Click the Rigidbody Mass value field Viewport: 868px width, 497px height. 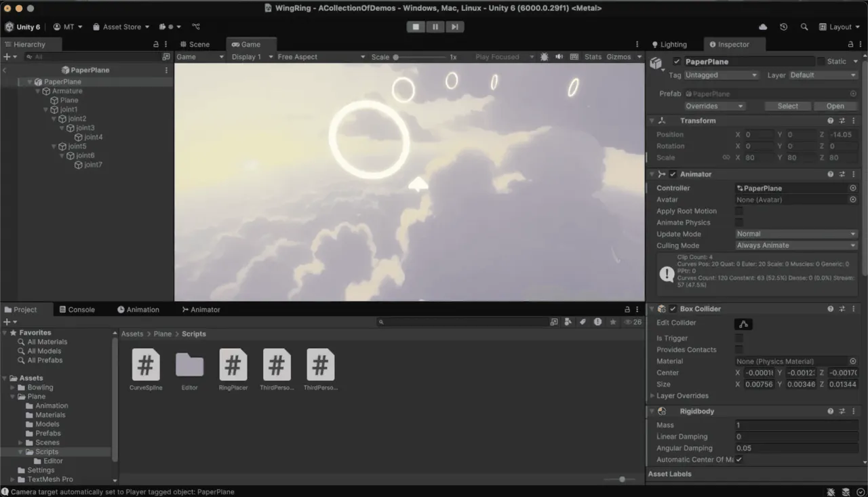click(x=796, y=425)
